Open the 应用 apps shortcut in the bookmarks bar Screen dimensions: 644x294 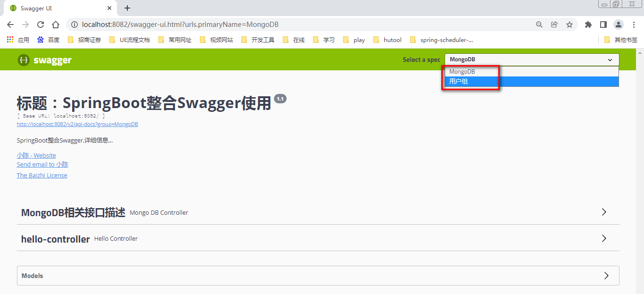point(18,40)
